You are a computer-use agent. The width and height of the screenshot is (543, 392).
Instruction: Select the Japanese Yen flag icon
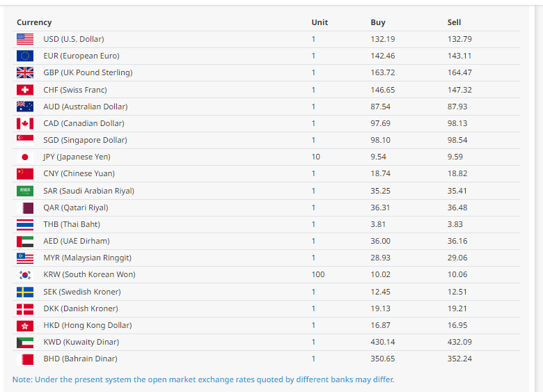[x=25, y=157]
